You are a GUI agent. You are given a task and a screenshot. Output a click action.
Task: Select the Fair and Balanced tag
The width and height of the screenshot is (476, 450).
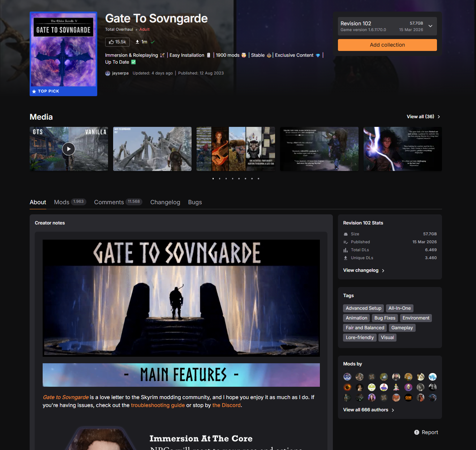pos(365,328)
